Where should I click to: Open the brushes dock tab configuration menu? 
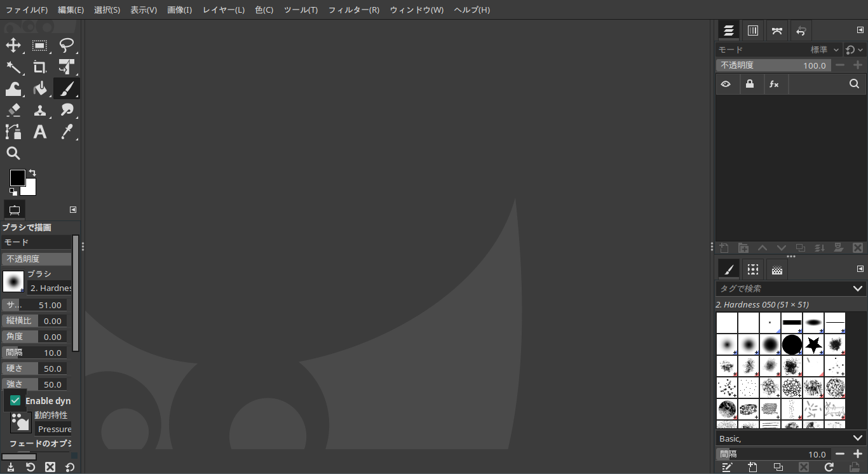click(x=860, y=269)
